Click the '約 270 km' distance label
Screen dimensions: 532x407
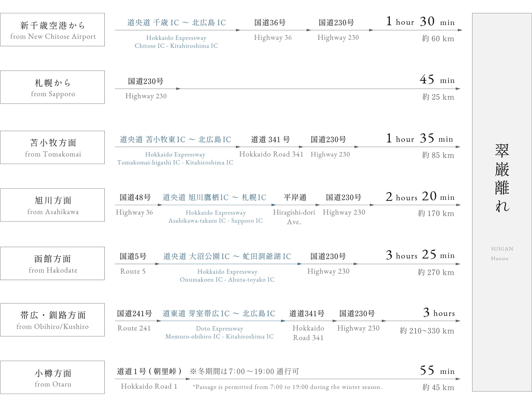[x=436, y=272]
